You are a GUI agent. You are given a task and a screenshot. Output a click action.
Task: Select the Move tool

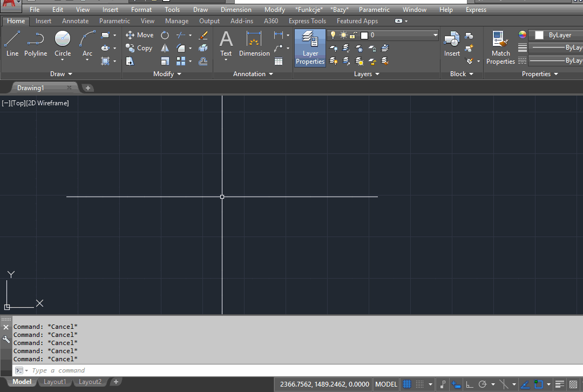pos(139,35)
